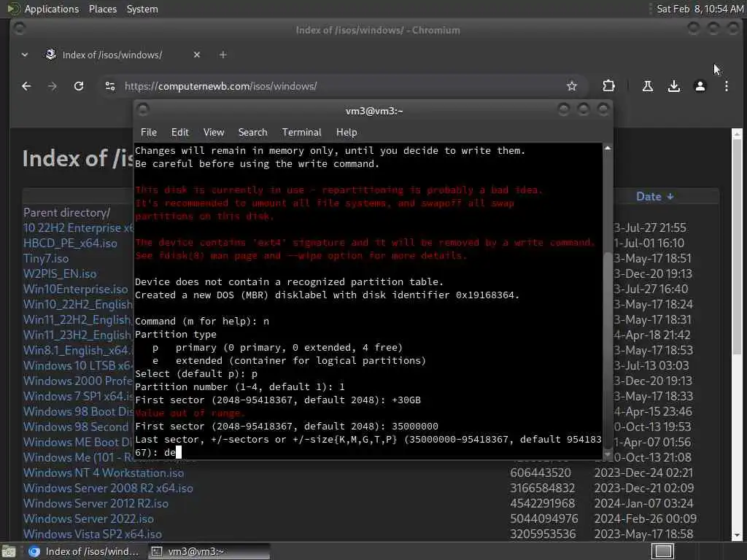Click browser page scrollbar down arrow

coord(737,536)
